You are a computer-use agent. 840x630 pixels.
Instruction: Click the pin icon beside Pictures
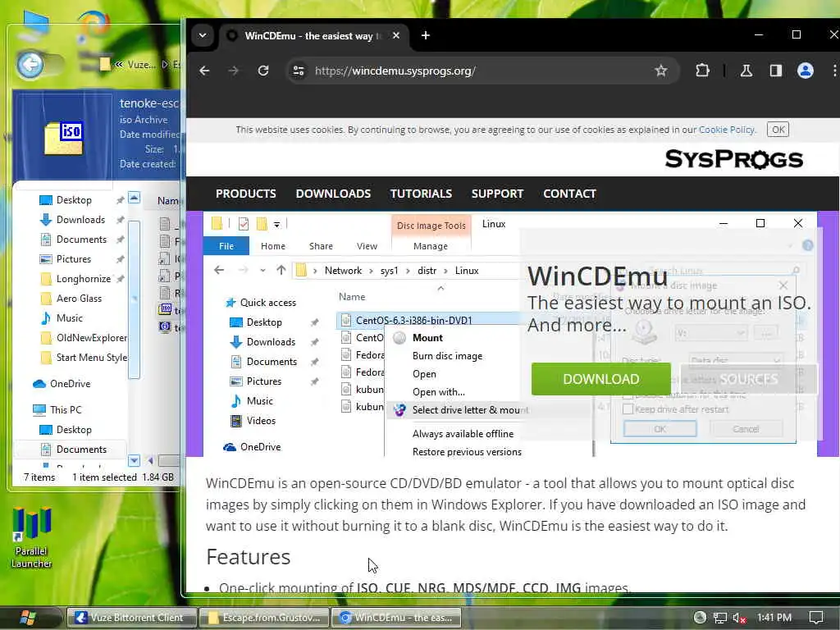(x=120, y=259)
